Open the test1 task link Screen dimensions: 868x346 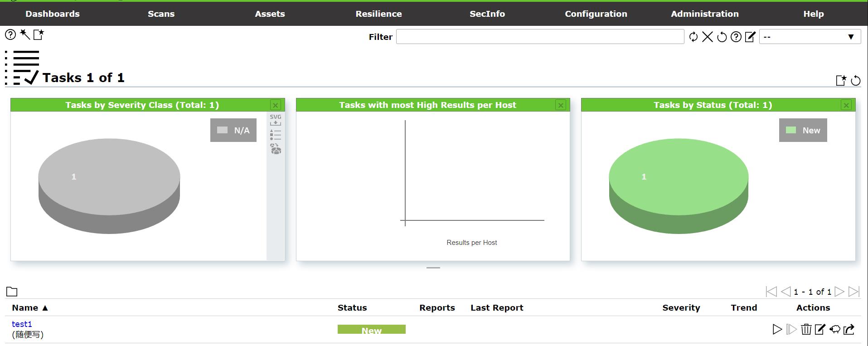(x=22, y=324)
